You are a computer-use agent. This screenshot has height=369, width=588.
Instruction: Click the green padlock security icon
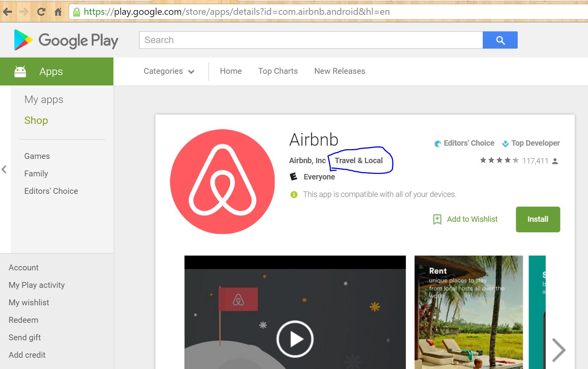point(77,12)
